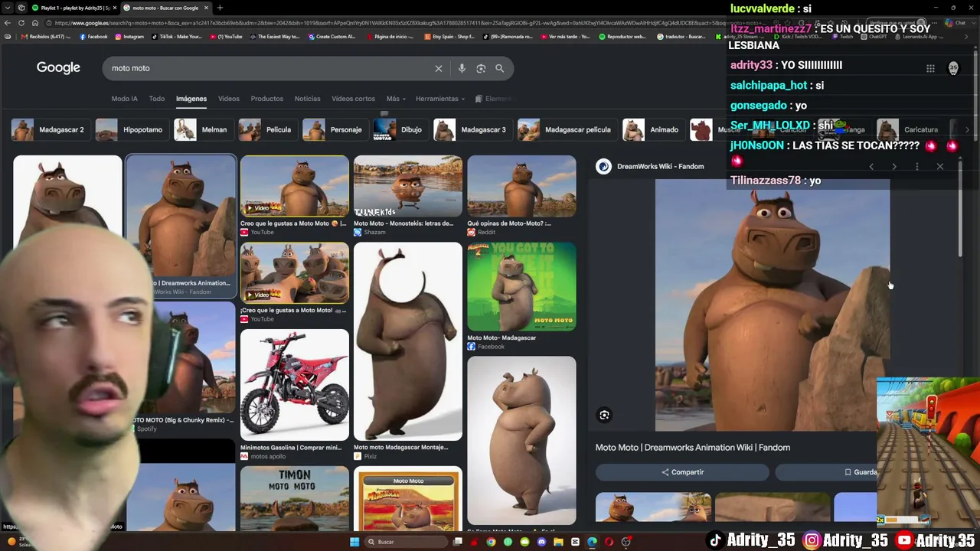Click the 'Guardar' save button
980x551 pixels.
pyautogui.click(x=861, y=472)
